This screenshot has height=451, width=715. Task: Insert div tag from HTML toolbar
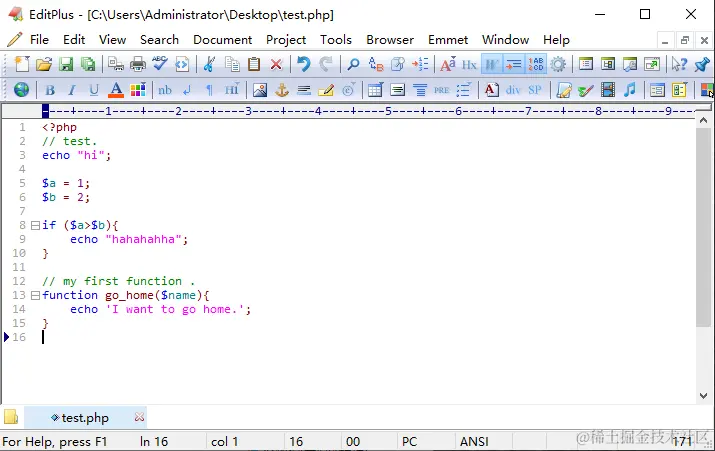(513, 90)
